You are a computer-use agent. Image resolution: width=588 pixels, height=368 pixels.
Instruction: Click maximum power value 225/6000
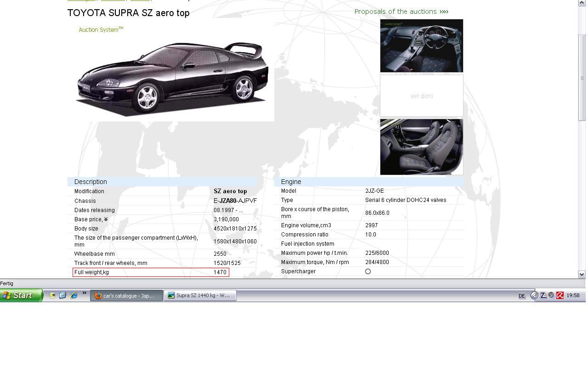point(377,253)
